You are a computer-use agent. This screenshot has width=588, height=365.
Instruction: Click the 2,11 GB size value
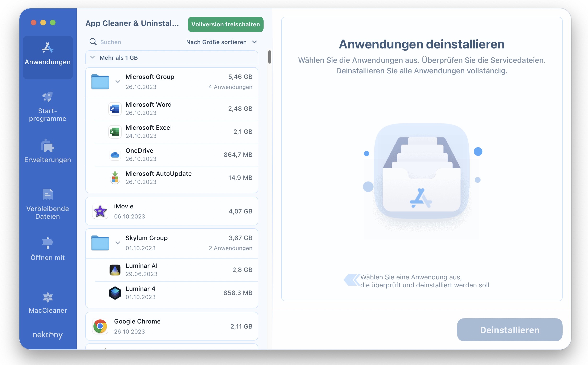241,326
